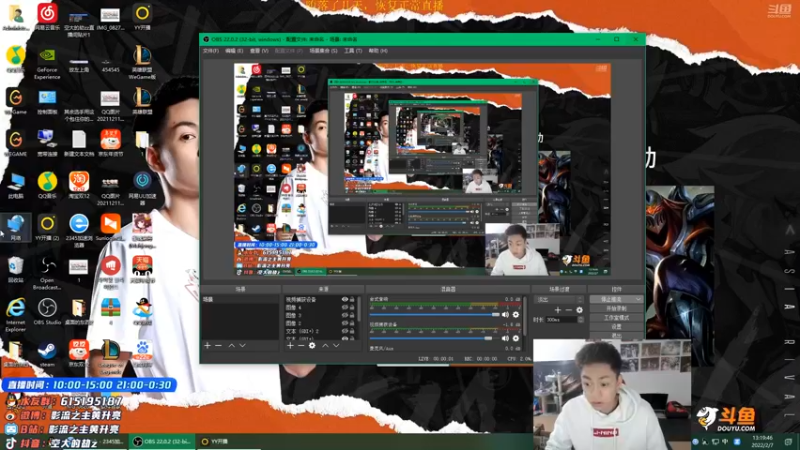This screenshot has width=800, height=450.
Task: Open the 文件(F) menu in OBS
Action: coord(211,51)
